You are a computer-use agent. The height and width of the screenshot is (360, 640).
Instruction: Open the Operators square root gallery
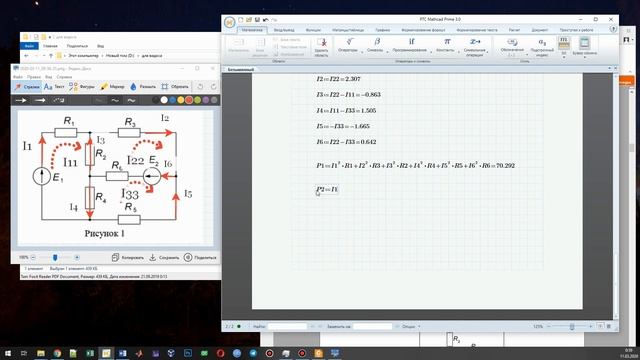350,45
